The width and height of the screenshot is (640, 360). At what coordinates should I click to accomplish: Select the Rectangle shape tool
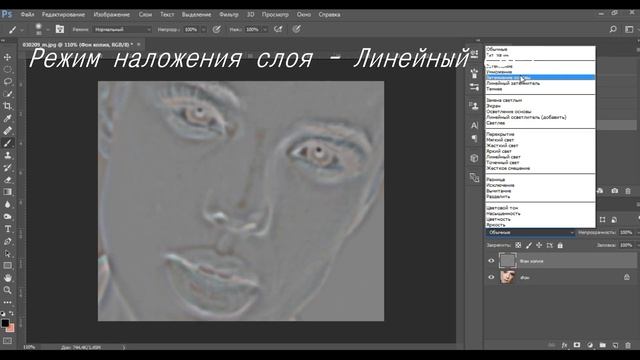coord(7,266)
